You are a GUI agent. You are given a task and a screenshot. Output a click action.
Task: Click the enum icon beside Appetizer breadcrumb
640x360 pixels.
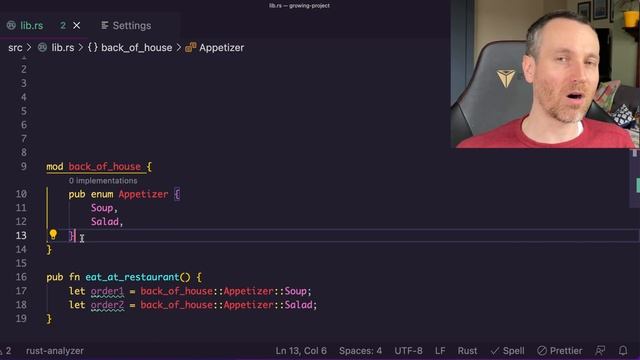click(x=191, y=48)
